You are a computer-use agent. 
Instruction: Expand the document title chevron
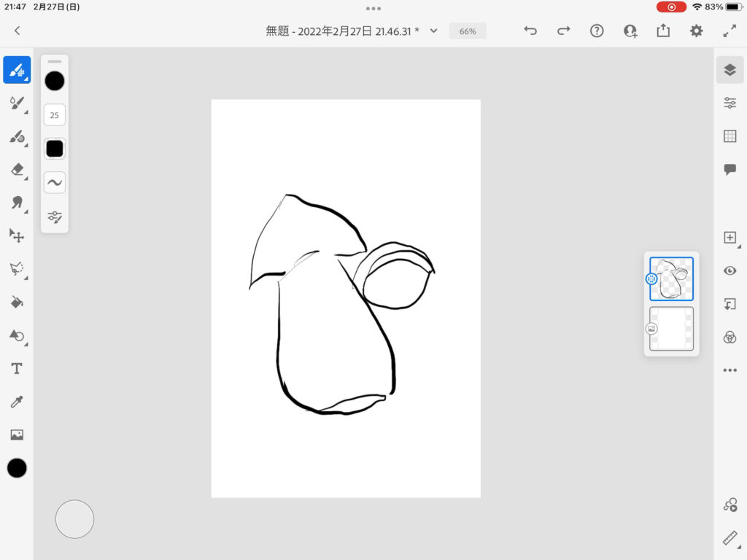[433, 31]
